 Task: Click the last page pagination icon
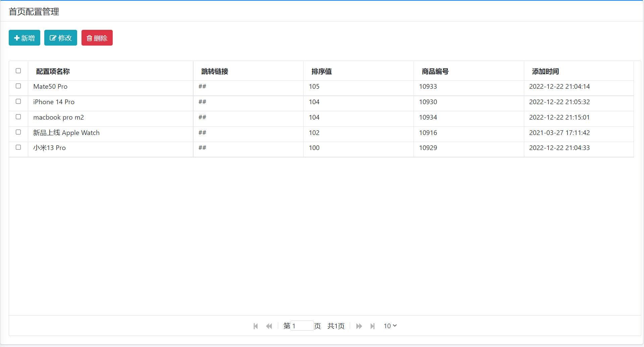(372, 326)
